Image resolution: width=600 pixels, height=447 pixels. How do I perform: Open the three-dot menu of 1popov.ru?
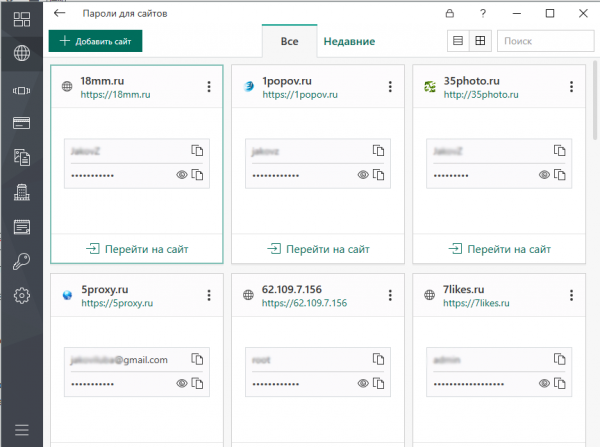pyautogui.click(x=390, y=86)
